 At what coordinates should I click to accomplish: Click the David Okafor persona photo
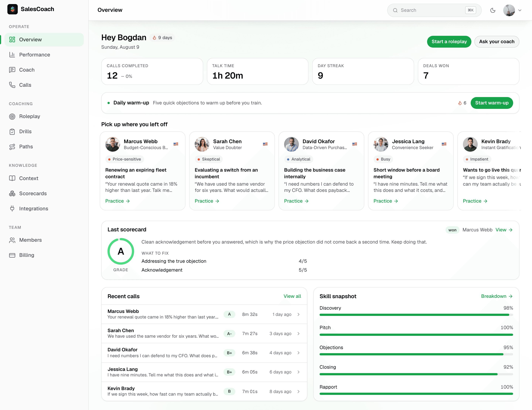pyautogui.click(x=291, y=144)
